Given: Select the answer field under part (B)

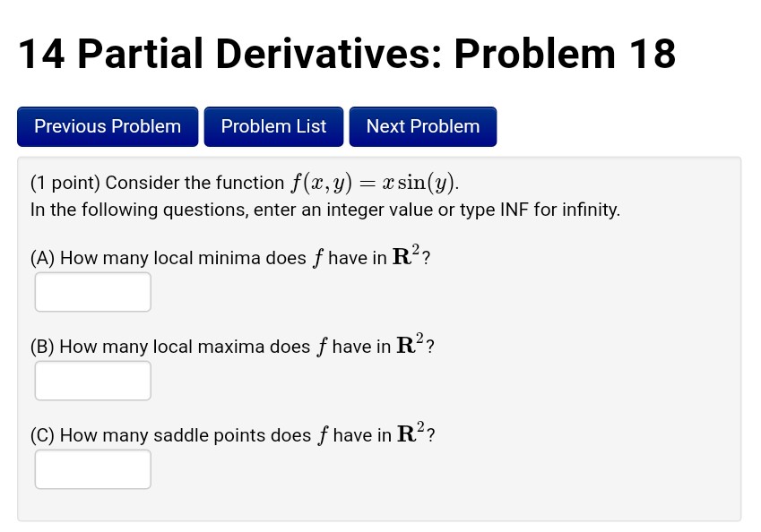Looking at the screenshot, I should click(x=92, y=381).
